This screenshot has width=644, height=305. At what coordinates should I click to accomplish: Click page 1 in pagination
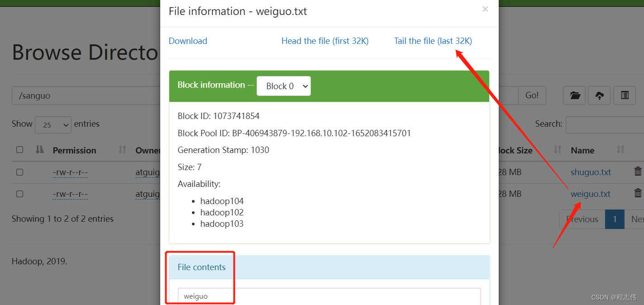pos(615,219)
